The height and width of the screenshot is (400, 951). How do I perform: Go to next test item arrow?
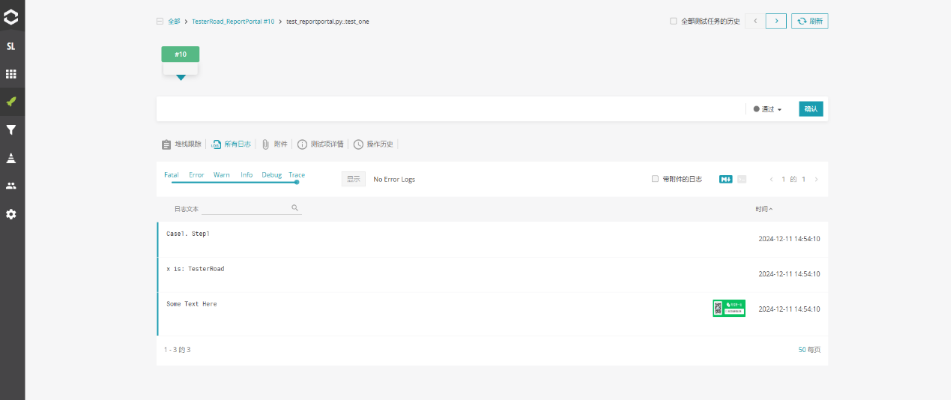tap(776, 21)
